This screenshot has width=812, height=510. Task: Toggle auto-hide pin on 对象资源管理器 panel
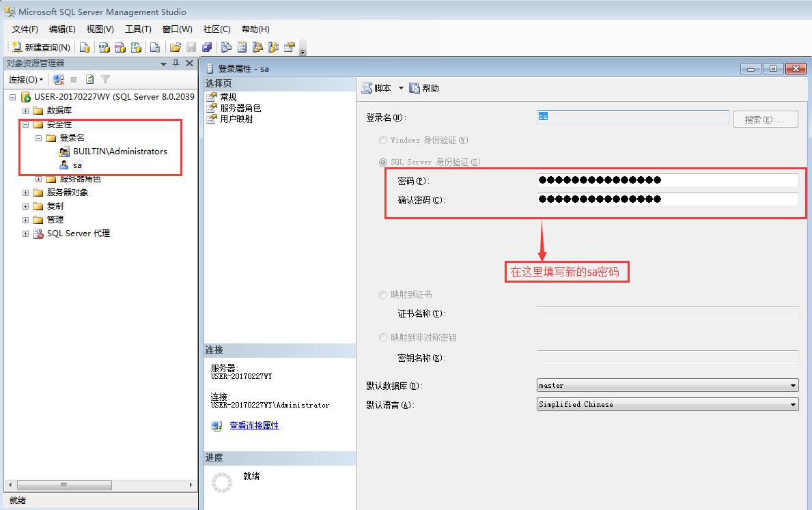click(x=176, y=63)
